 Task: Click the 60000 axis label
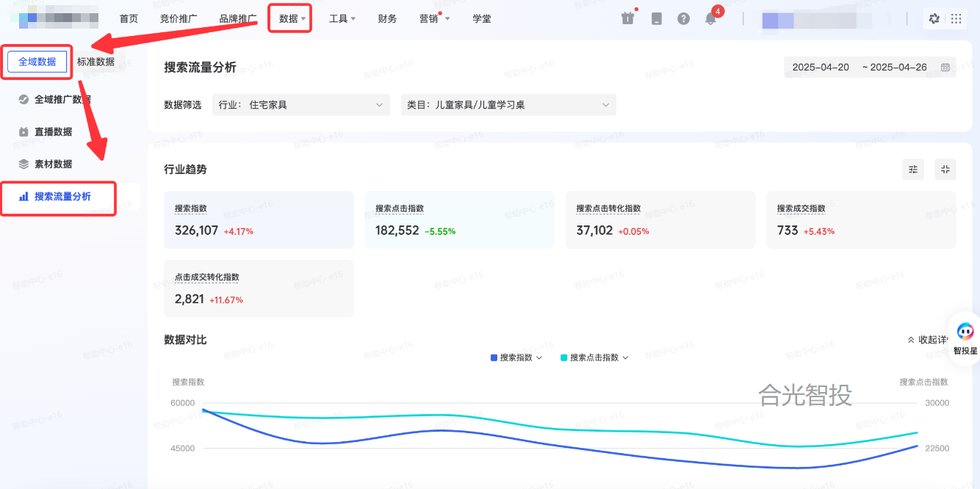point(182,403)
